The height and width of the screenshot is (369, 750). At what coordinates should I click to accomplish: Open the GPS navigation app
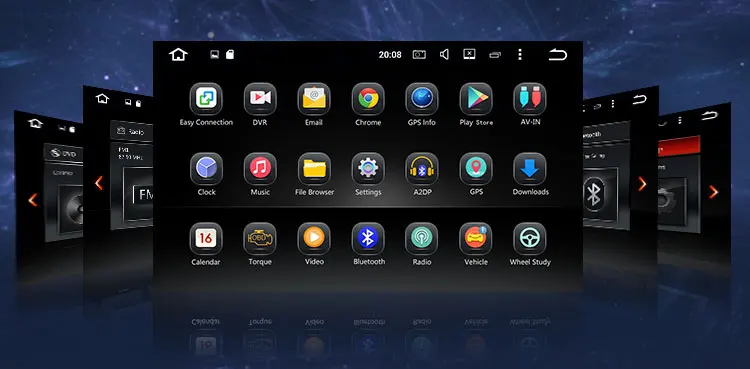(x=476, y=169)
